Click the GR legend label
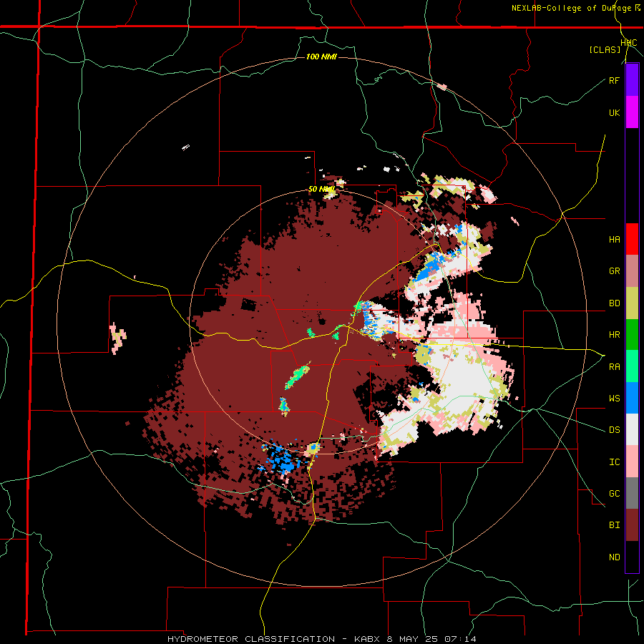 [614, 271]
